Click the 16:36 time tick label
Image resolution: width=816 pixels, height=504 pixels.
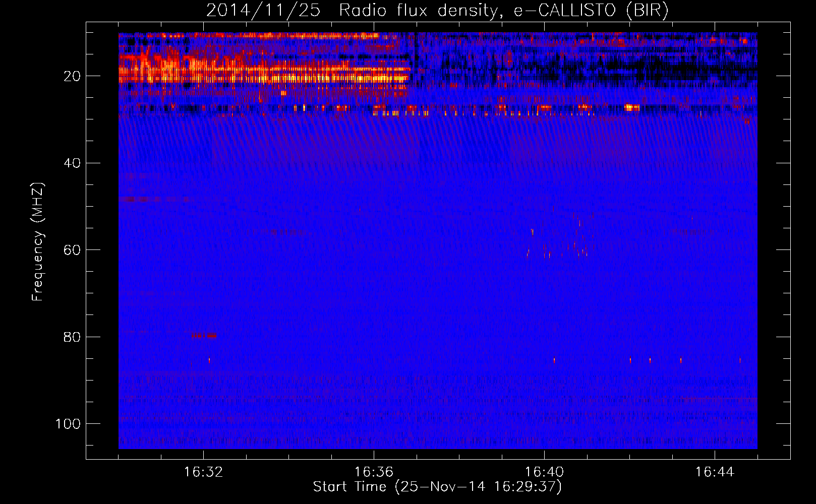tap(374, 472)
